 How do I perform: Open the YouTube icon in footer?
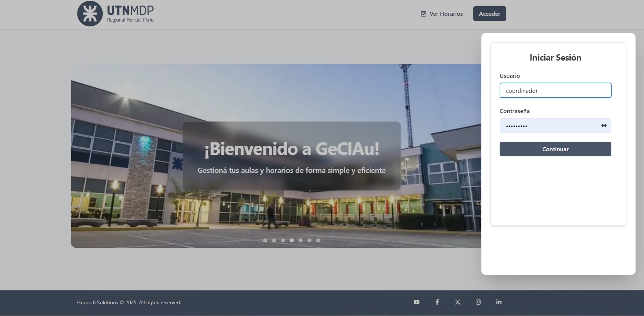click(417, 302)
